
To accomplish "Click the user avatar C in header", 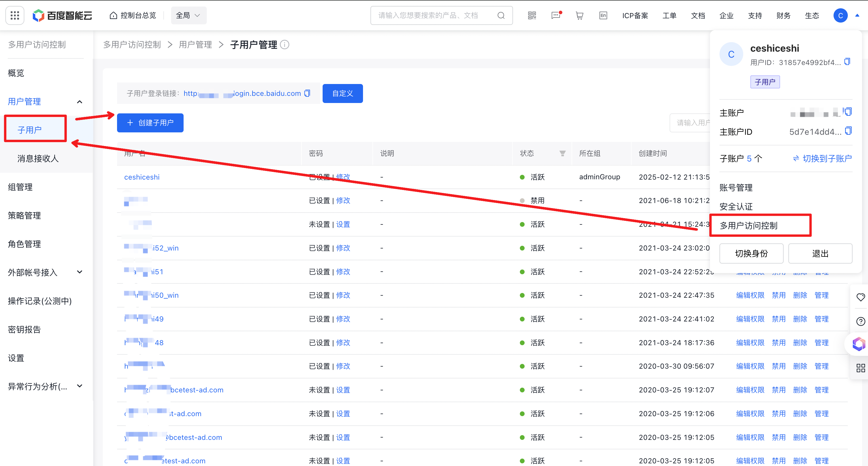I will coord(840,15).
